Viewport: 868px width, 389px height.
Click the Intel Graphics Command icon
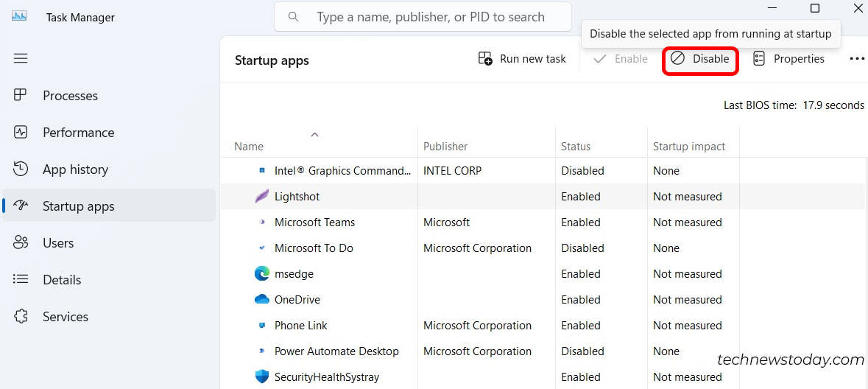pyautogui.click(x=262, y=171)
